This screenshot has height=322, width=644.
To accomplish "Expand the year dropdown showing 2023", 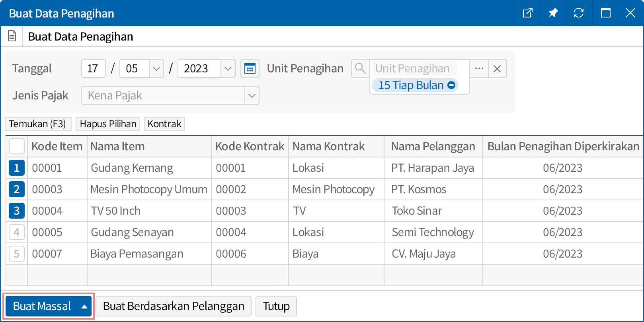I will click(228, 68).
